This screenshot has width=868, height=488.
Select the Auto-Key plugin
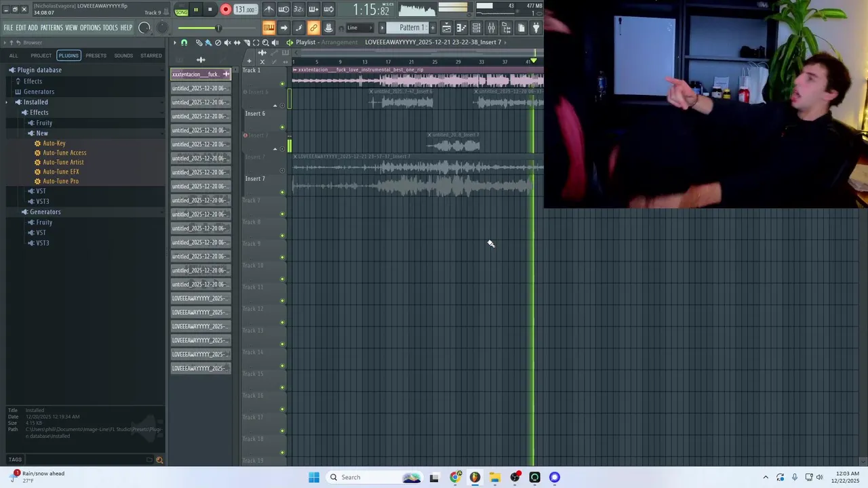coord(54,143)
